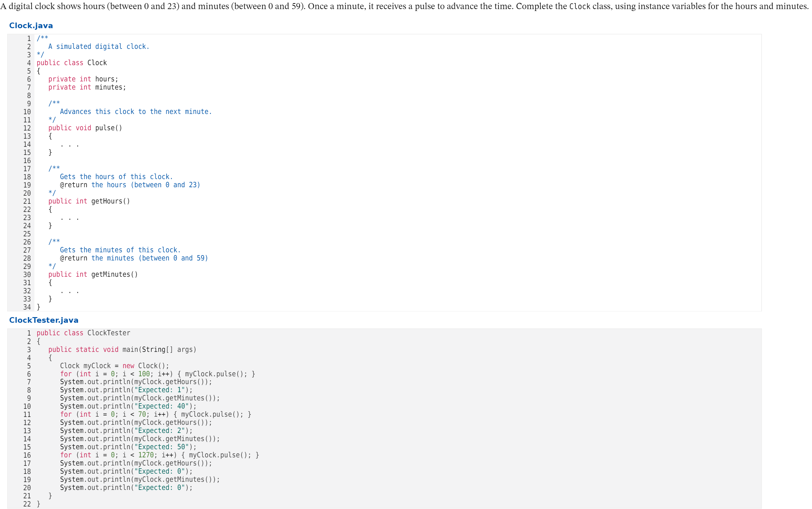This screenshot has height=509, width=812.
Task: Click the for loop with 'i < 1270'
Action: pos(160,455)
